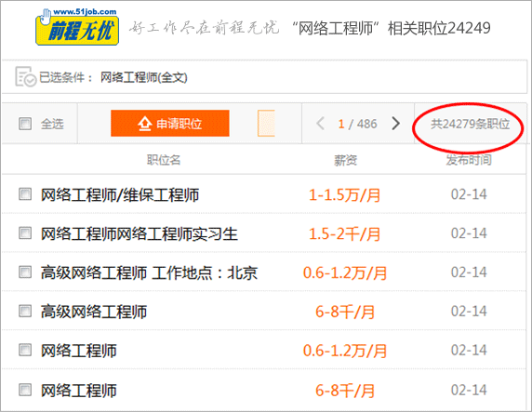Click the 1 / 486 page indicator
532x412 pixels.
357,124
